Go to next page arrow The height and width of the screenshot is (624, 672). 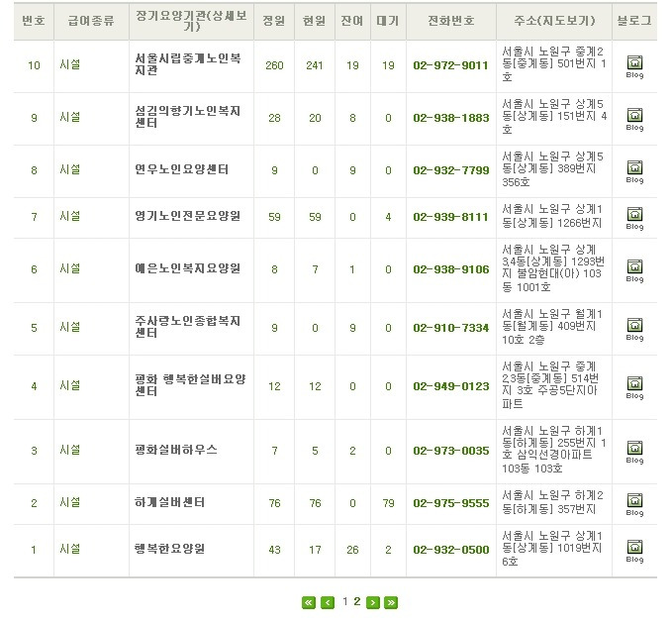click(373, 602)
